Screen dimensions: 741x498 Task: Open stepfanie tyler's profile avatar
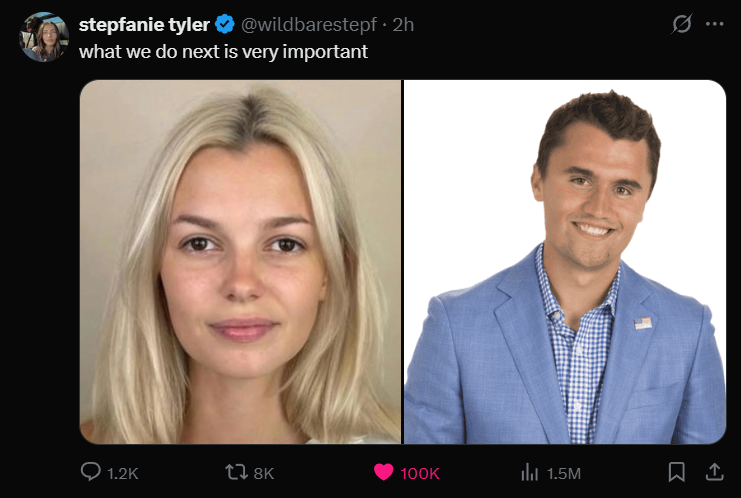(43, 37)
